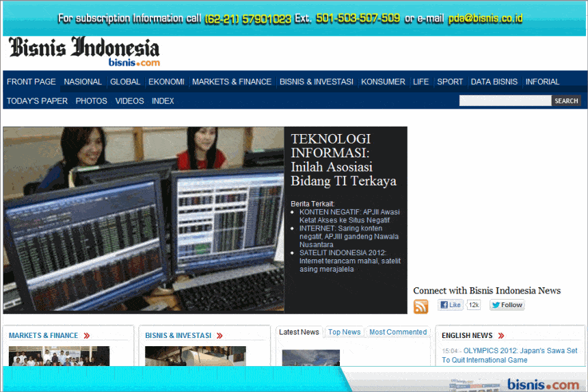The image size is (588, 392).
Task: Click the MARKETS & FINANCE section heading
Action: point(44,336)
